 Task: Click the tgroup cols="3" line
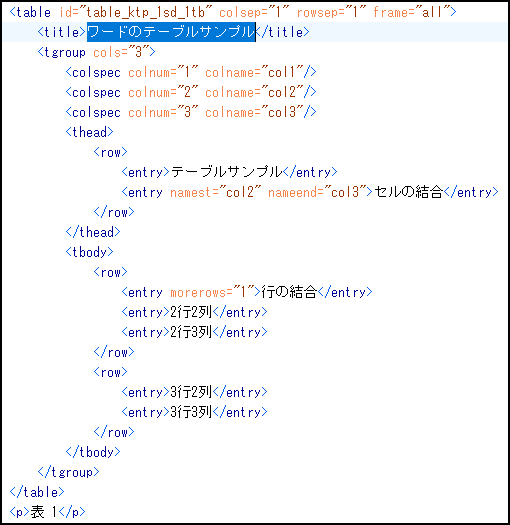click(96, 52)
